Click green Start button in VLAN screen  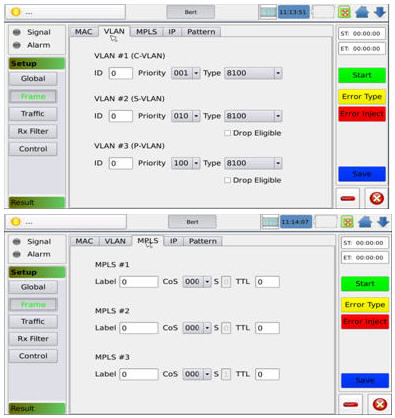point(362,75)
